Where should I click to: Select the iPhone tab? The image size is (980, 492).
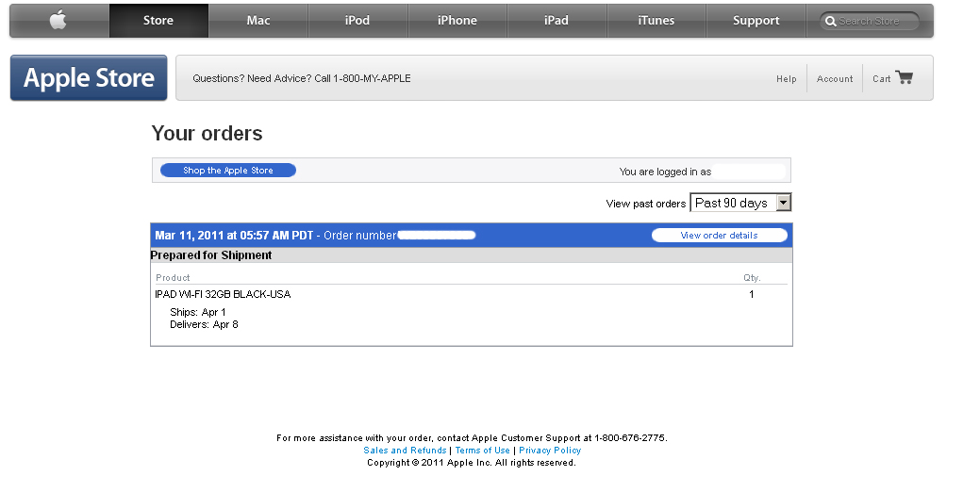tap(457, 21)
